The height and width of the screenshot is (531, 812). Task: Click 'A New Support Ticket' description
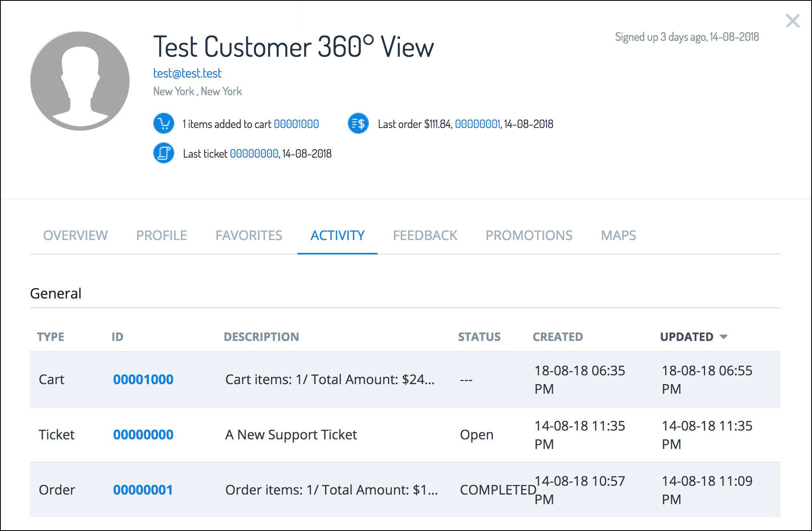pyautogui.click(x=291, y=435)
